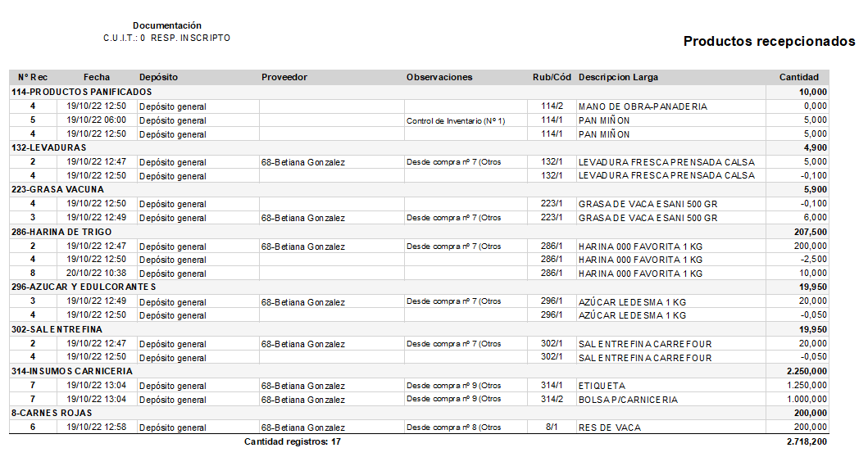Click the Proveedor column header
The height and width of the screenshot is (466, 868).
[284, 78]
